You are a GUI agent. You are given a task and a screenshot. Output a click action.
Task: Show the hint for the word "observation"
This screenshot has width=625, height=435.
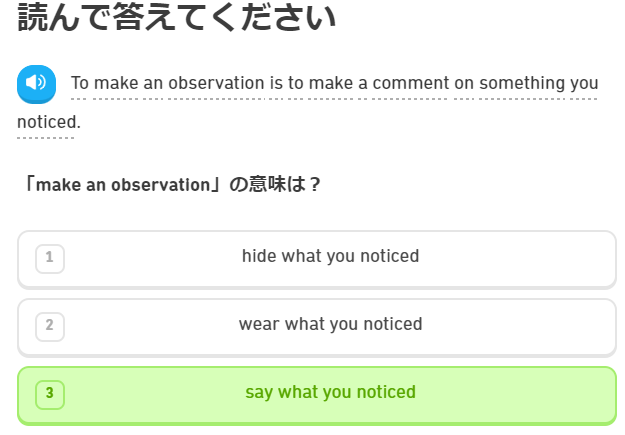tap(216, 83)
